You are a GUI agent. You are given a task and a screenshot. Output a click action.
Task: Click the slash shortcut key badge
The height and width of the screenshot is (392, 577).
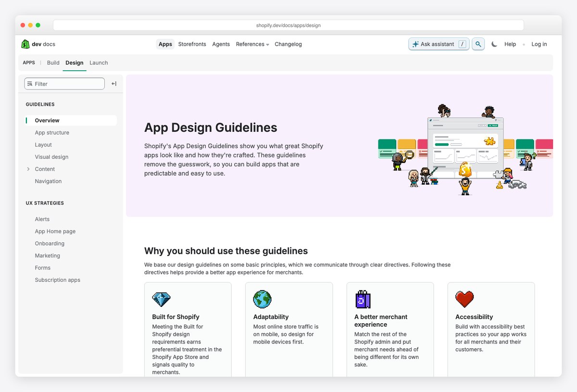click(462, 44)
